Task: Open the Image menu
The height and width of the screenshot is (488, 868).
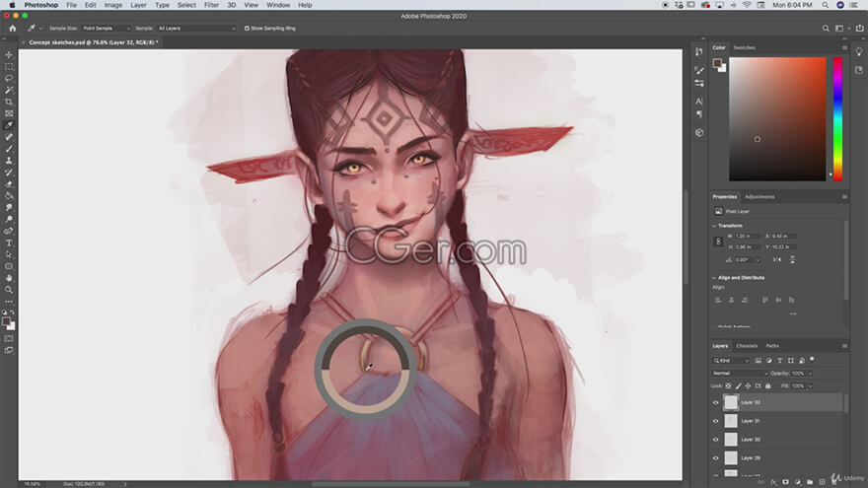Action: [x=112, y=5]
